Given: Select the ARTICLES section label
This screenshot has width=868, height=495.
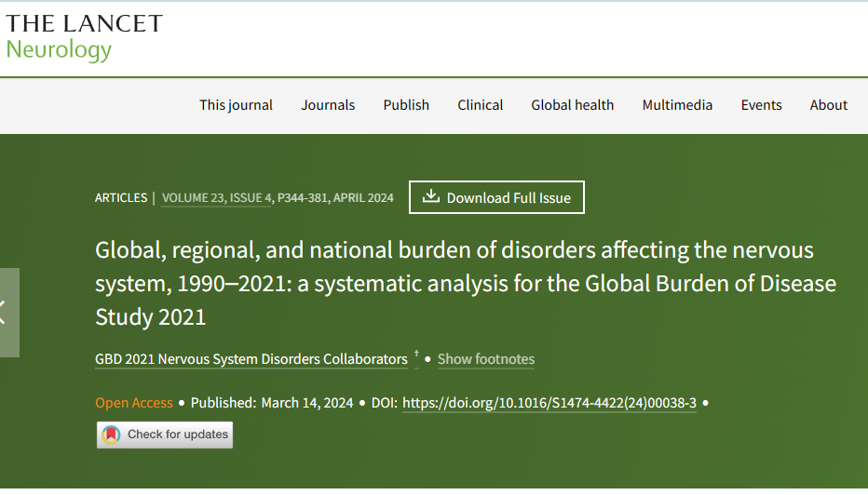Looking at the screenshot, I should [121, 198].
